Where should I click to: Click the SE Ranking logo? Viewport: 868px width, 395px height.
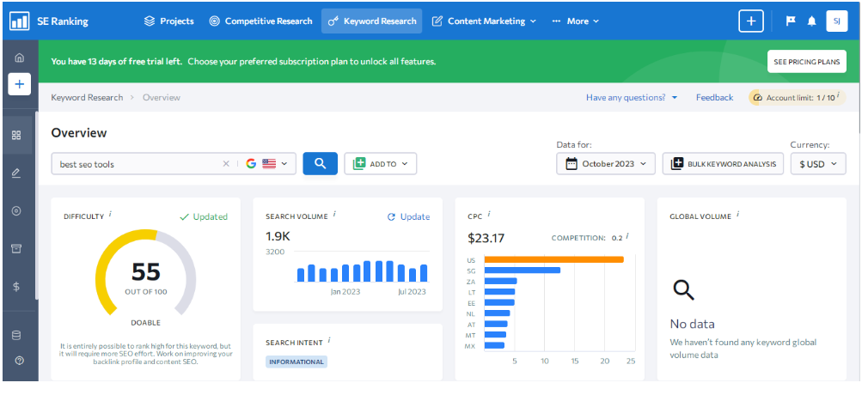click(49, 21)
